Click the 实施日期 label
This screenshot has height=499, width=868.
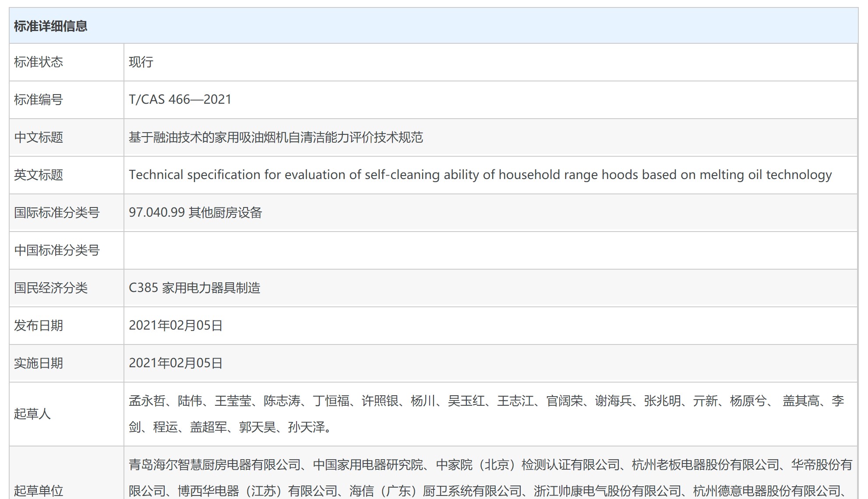pyautogui.click(x=39, y=363)
